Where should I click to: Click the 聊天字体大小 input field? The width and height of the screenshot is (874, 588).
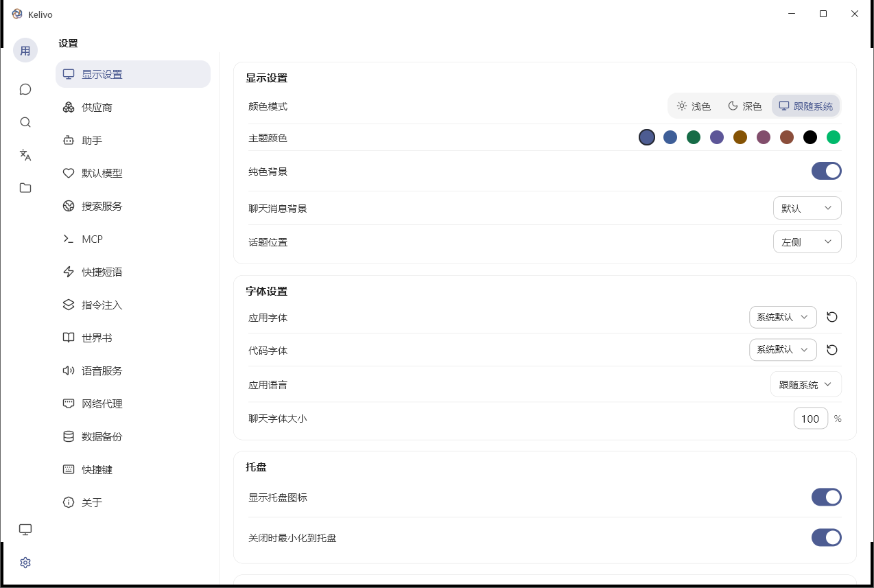pos(811,418)
